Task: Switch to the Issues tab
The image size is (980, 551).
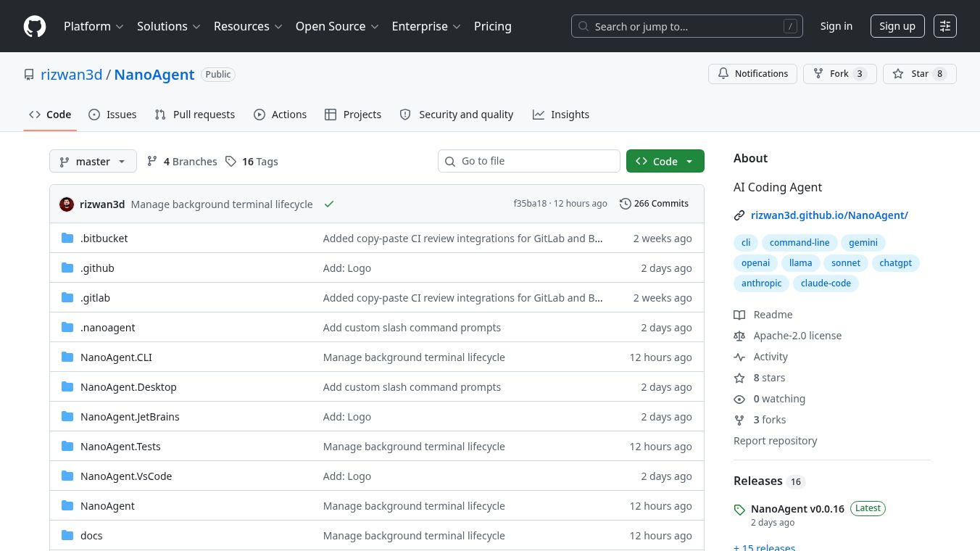Action: point(112,115)
